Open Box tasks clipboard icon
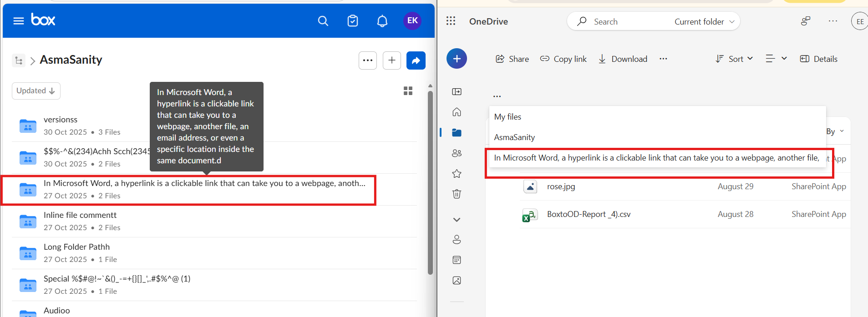Image resolution: width=868 pixels, height=317 pixels. click(353, 21)
